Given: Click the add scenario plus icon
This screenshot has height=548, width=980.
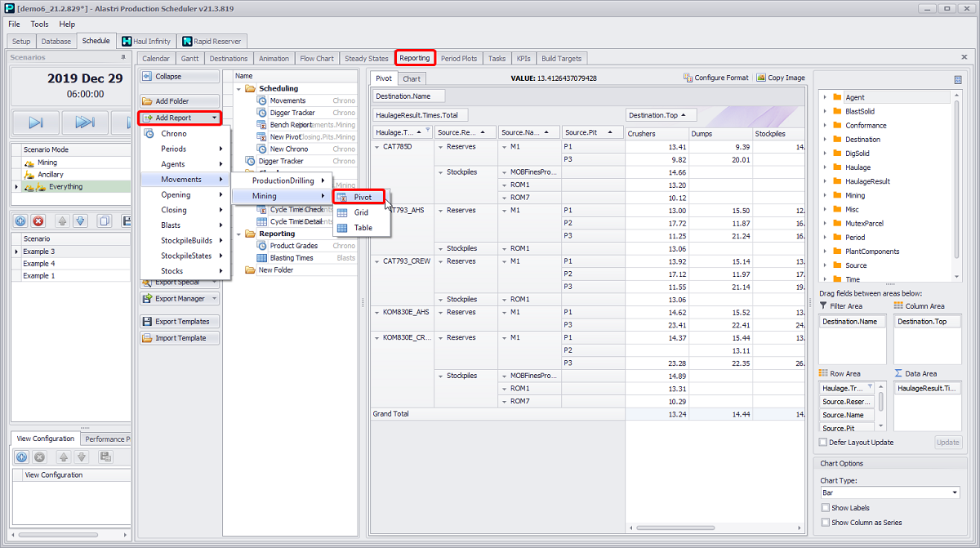Looking at the screenshot, I should [x=20, y=219].
